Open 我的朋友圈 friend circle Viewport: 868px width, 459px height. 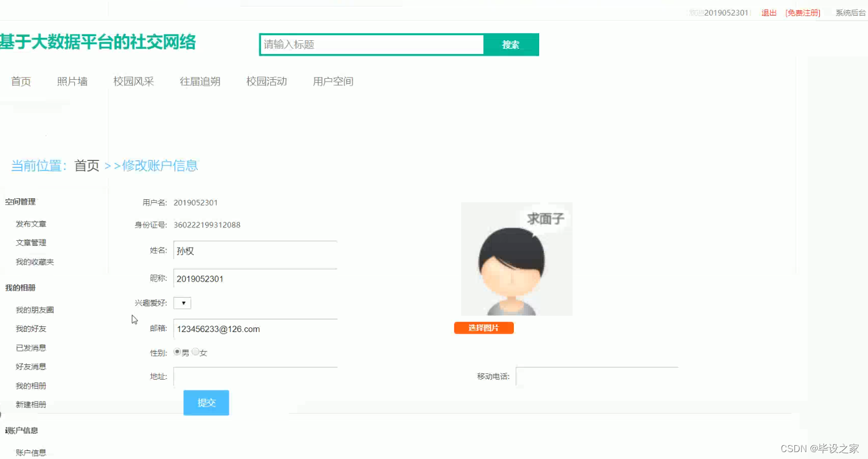pyautogui.click(x=34, y=309)
